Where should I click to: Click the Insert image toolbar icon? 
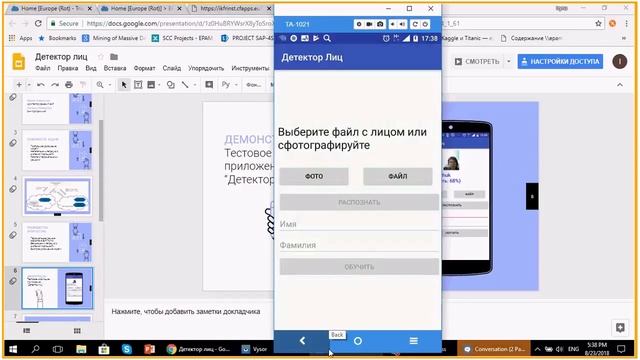(x=151, y=84)
